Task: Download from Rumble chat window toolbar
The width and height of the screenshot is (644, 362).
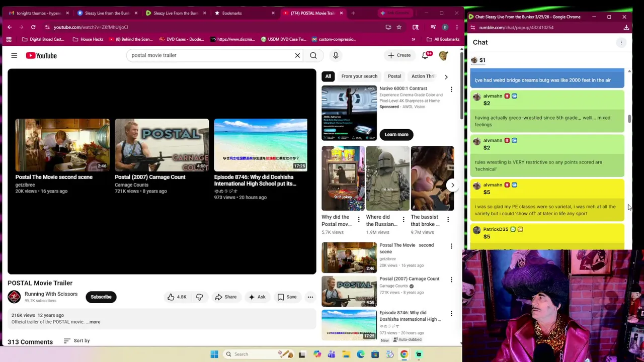Action: coord(626,28)
